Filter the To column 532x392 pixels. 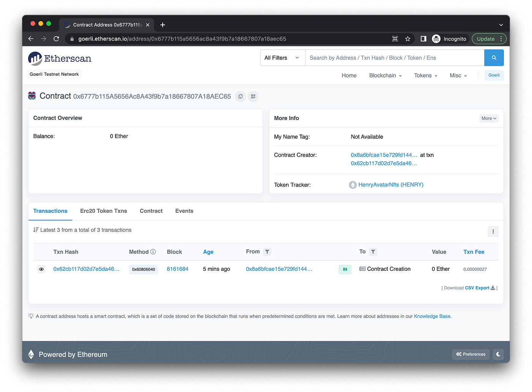click(373, 252)
